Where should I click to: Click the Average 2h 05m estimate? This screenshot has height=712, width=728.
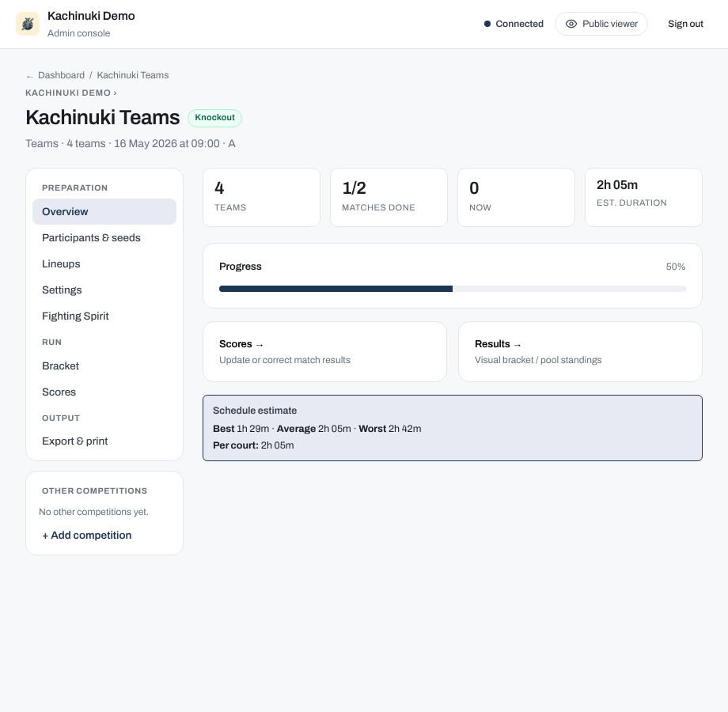314,429
